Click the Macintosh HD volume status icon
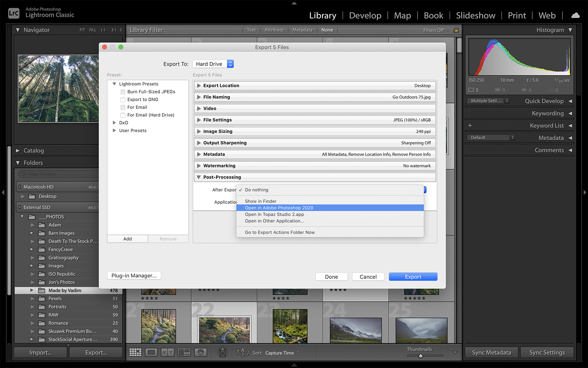The height and width of the screenshot is (368, 588). tap(20, 187)
